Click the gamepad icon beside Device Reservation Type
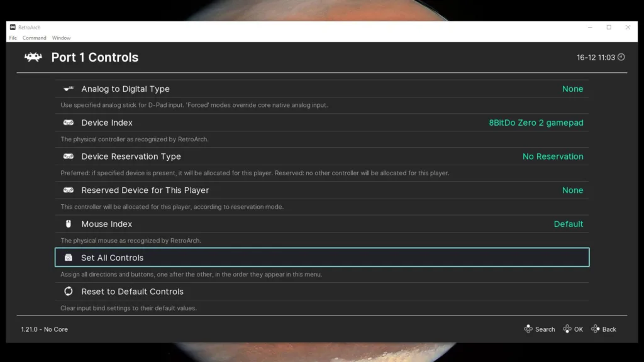Image resolution: width=644 pixels, height=362 pixels. (x=69, y=156)
